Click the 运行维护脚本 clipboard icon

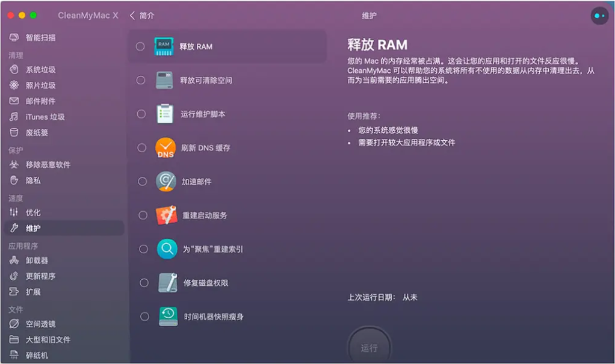tap(165, 114)
